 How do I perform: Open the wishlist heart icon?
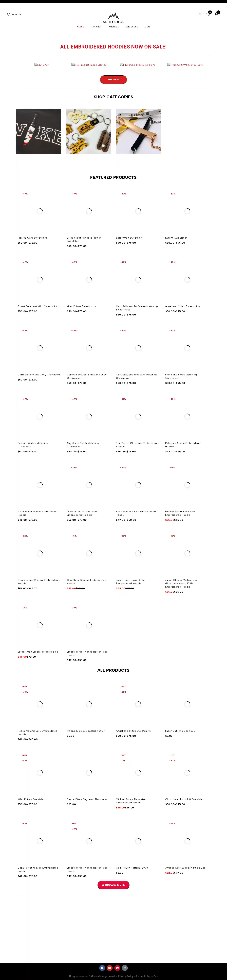[x=208, y=14]
